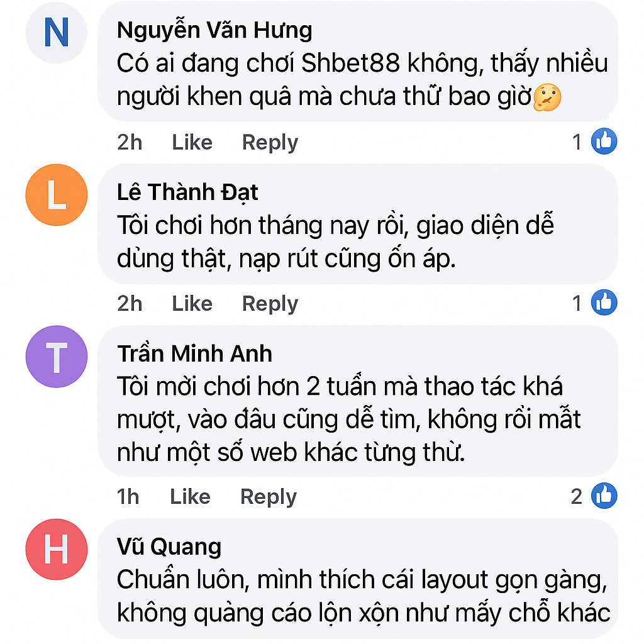This screenshot has width=644, height=644.
Task: Open Trần Minh Anh's purple avatar with letter T
Action: (x=56, y=356)
